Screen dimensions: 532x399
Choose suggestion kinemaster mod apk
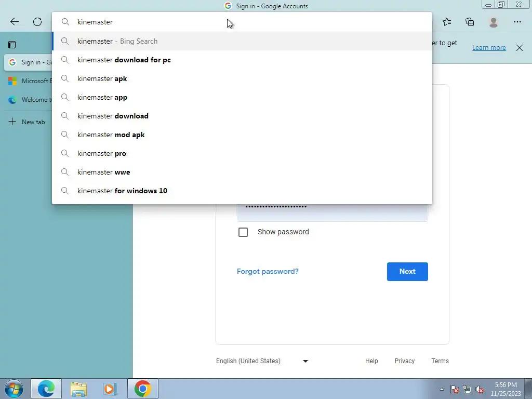[242, 135]
